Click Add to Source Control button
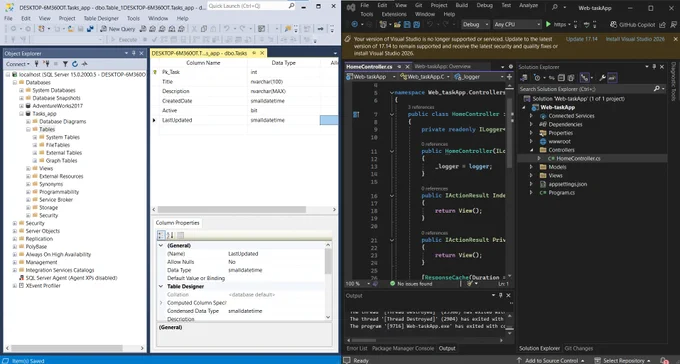Viewport: 680px width, 364px height. (551, 361)
